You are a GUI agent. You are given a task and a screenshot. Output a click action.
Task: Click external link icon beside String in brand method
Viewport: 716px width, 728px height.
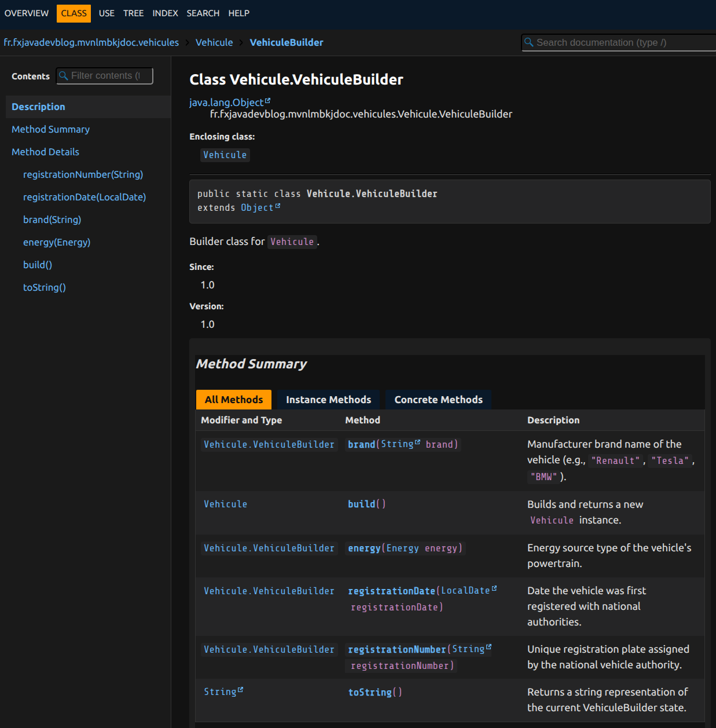pyautogui.click(x=418, y=442)
